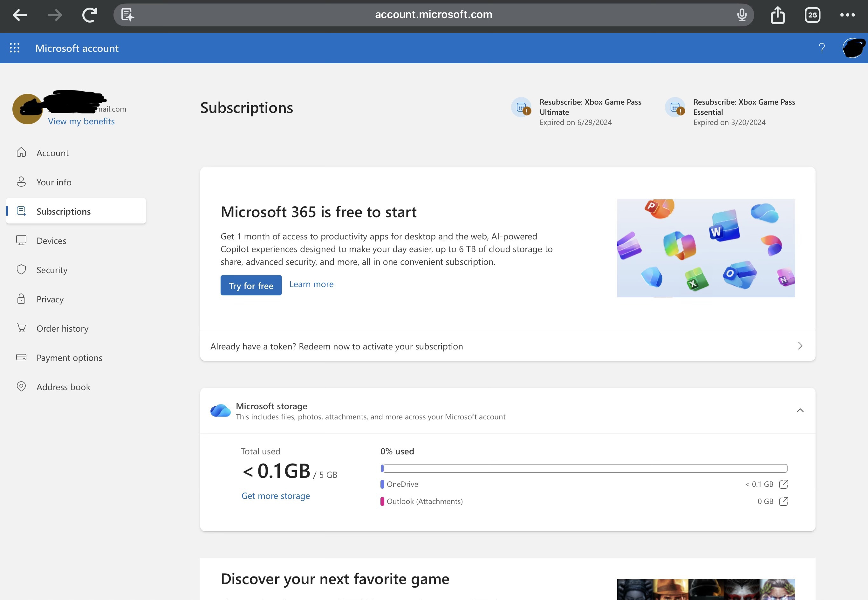868x600 pixels.
Task: Click the Security shield icon in sidebar
Action: click(21, 269)
